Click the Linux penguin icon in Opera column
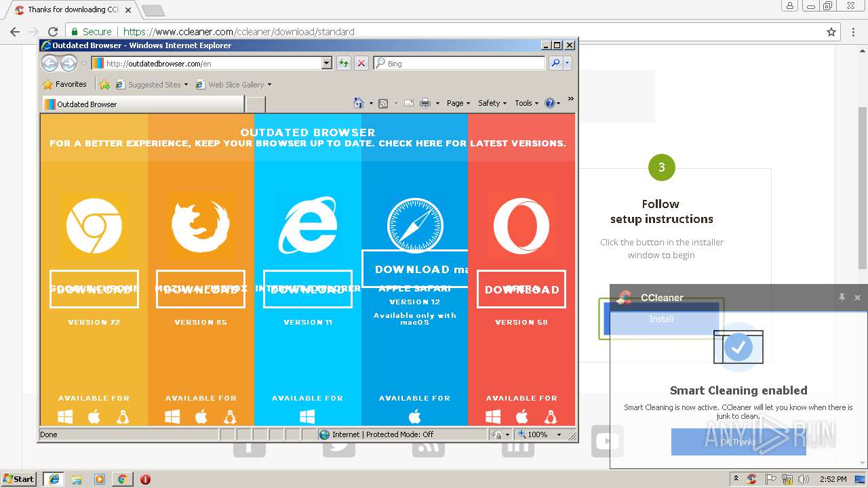The height and width of the screenshot is (488, 868). click(550, 417)
